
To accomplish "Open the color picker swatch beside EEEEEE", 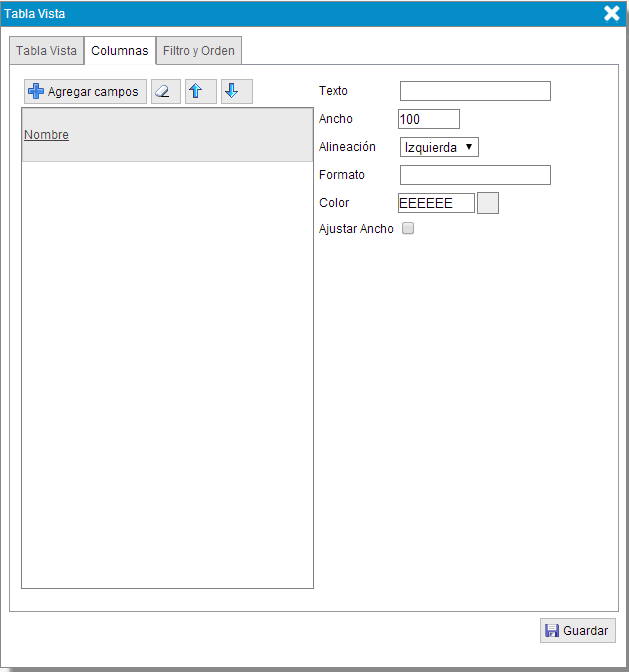I will [x=488, y=203].
